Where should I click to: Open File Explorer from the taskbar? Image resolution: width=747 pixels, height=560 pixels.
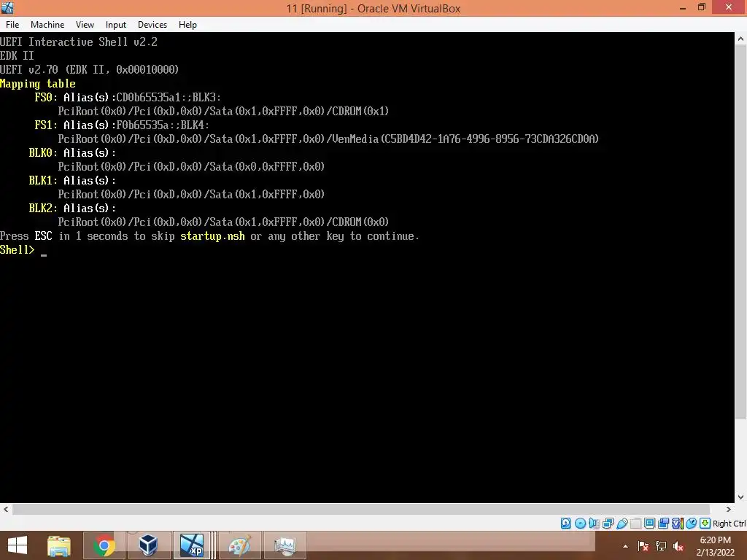(59, 545)
